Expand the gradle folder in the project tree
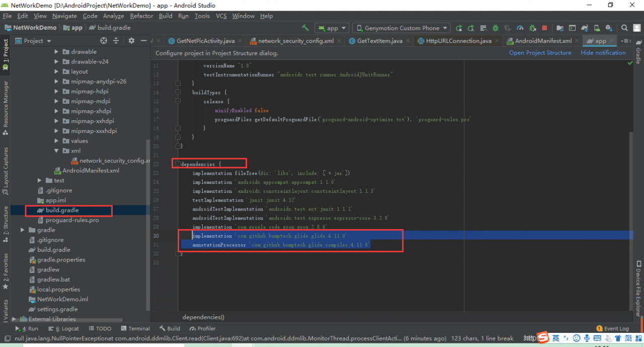The width and height of the screenshot is (644, 347). [23, 230]
